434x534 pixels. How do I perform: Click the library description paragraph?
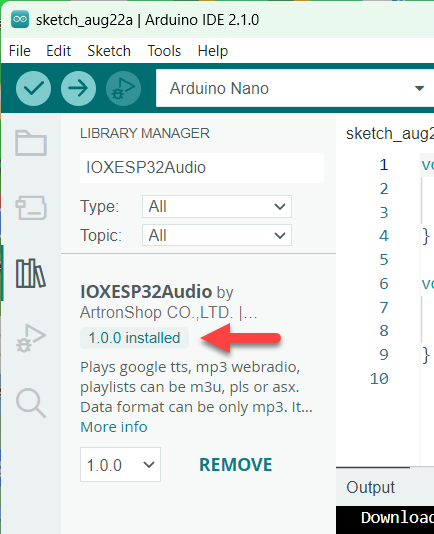pos(196,387)
